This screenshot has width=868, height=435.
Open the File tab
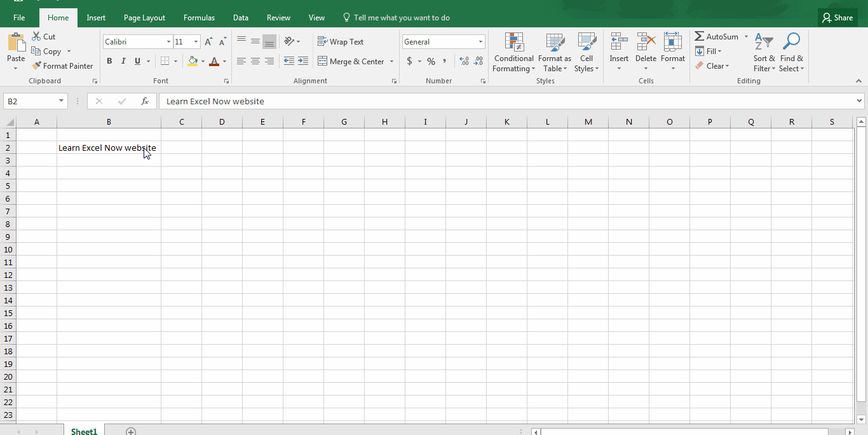click(19, 18)
